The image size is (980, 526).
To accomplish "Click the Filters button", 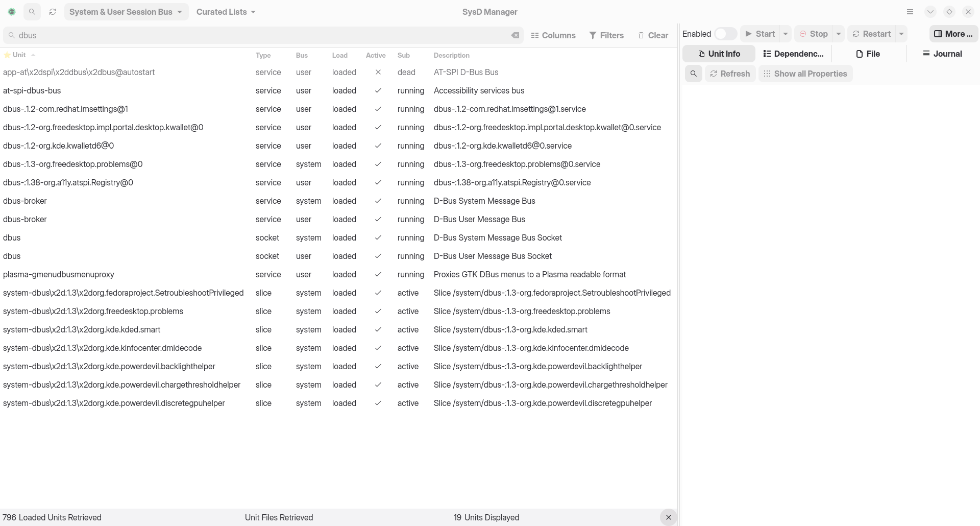I will 606,35.
